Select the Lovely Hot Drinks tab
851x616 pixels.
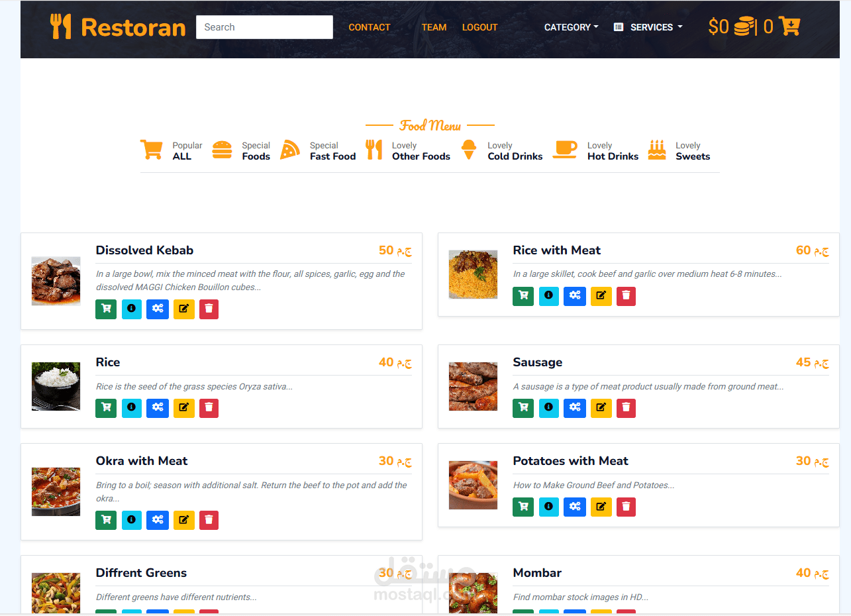tap(595, 150)
